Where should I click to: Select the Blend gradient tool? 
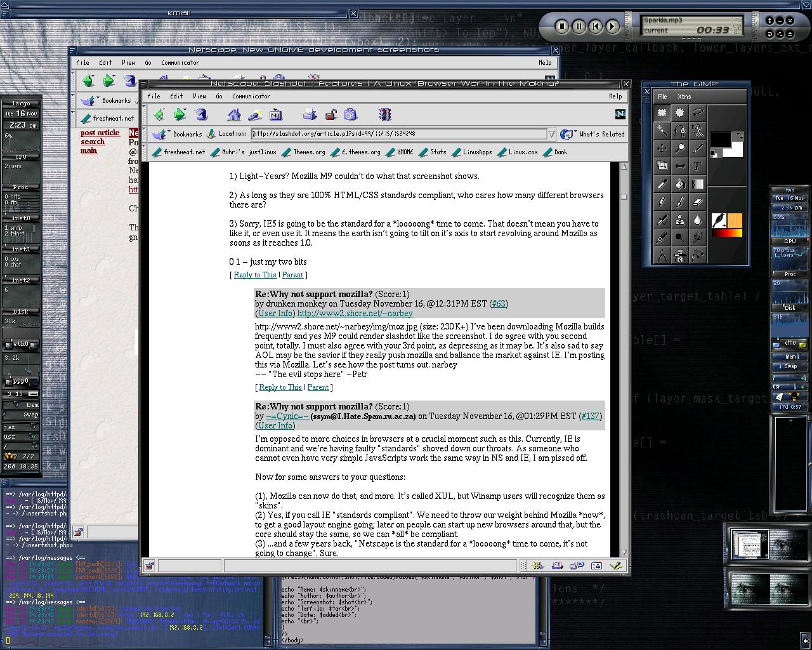pyautogui.click(x=697, y=184)
